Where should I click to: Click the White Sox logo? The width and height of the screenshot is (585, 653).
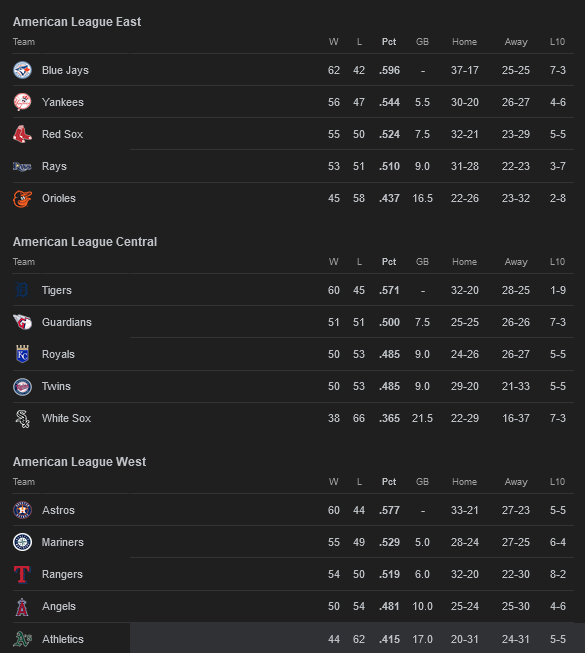22,419
